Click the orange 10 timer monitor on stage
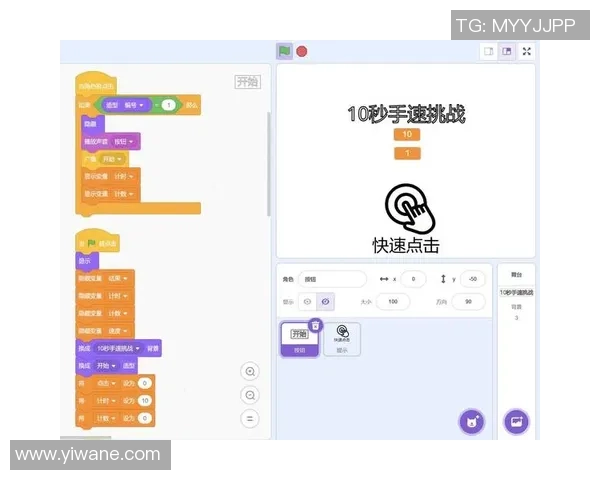600x480 pixels. coord(407,134)
